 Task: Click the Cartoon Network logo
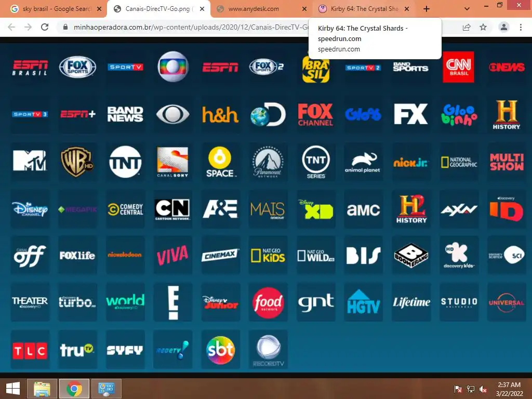pyautogui.click(x=172, y=209)
